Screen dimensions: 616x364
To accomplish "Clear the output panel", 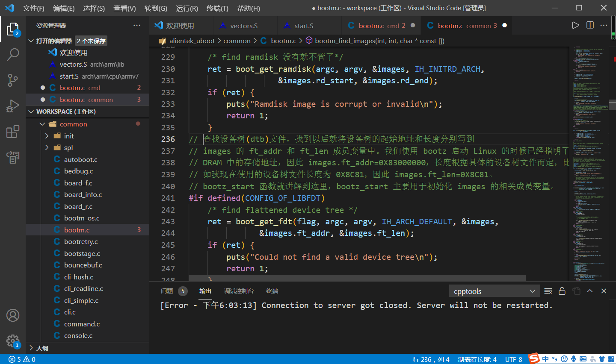I will pos(548,291).
